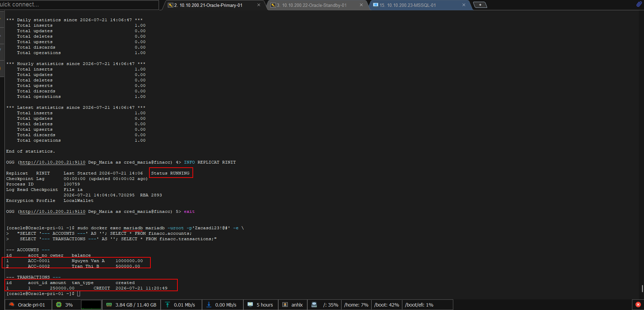Click the /boot/efi: 1% disk usage entry
Screen dimensions: 644x310
[419, 305]
